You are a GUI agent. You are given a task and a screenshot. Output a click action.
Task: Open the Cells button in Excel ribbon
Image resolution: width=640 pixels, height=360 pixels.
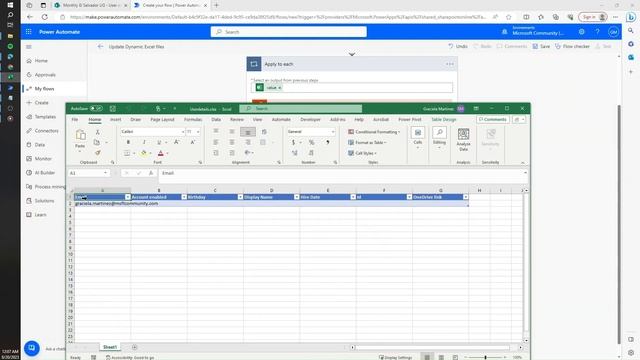[x=418, y=137]
